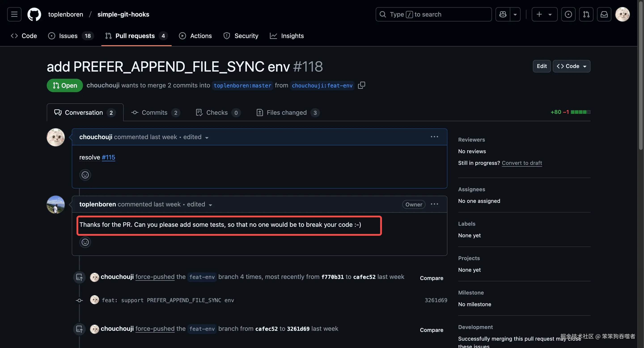The image size is (644, 348).
Task: Open the global issues icon in header
Action: [568, 14]
